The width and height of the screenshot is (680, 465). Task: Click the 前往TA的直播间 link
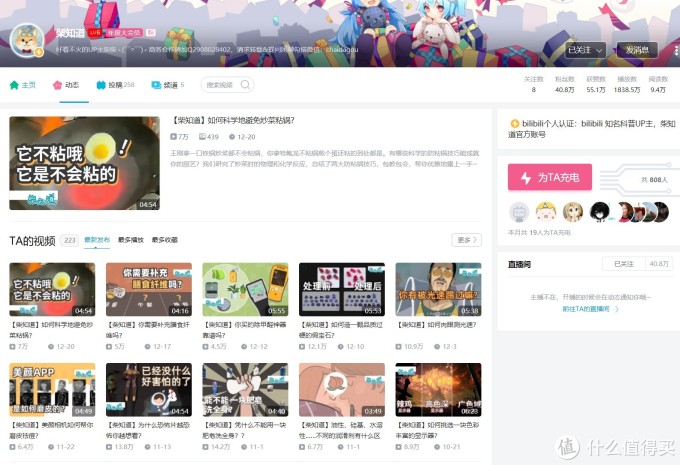click(x=590, y=309)
